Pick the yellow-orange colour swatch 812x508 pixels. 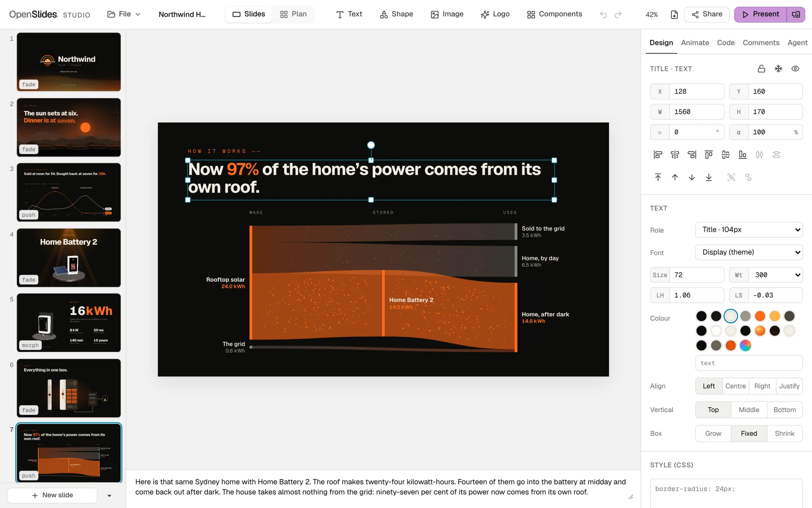[774, 316]
